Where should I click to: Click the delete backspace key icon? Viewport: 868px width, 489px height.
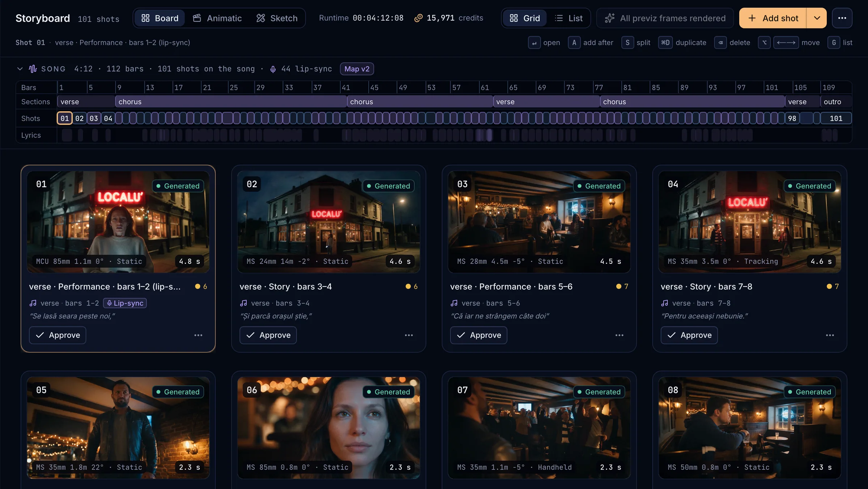tap(720, 43)
